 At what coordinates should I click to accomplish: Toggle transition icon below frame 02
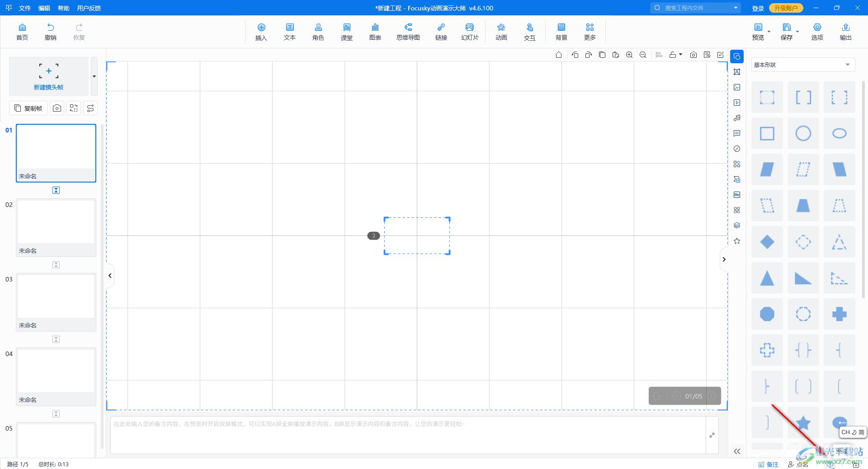(56, 265)
